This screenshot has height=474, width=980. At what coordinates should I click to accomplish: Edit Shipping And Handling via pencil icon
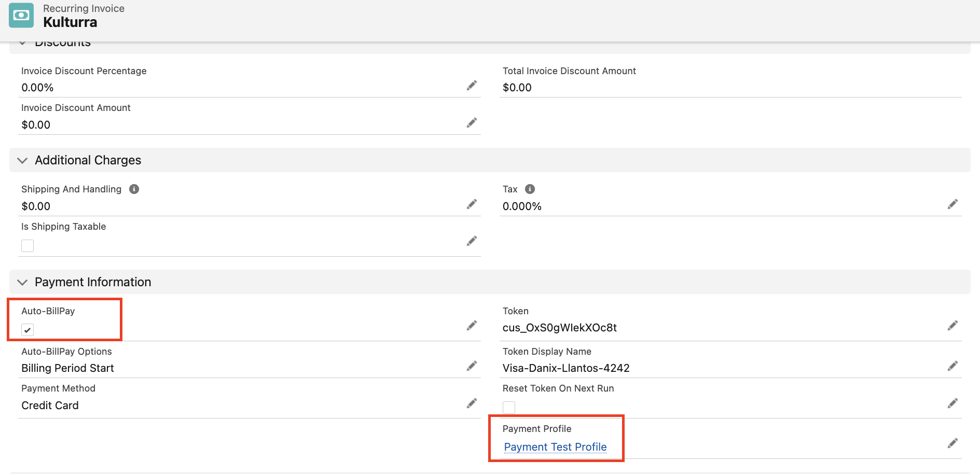[472, 204]
